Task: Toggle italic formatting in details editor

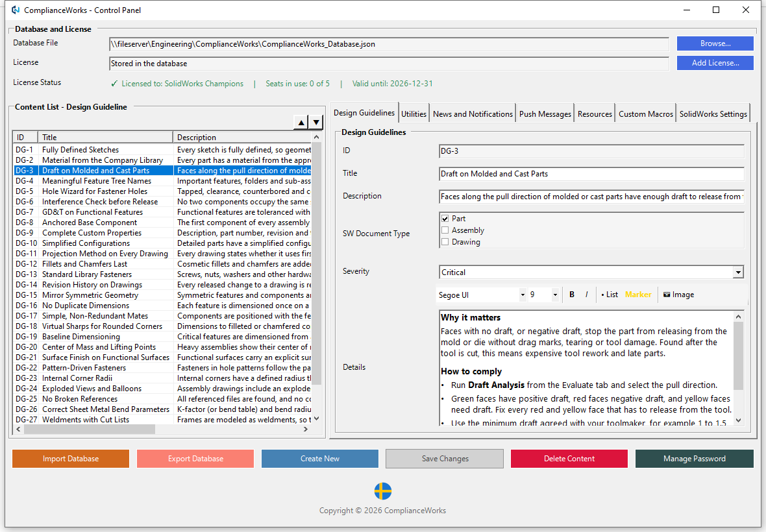Action: (586, 295)
